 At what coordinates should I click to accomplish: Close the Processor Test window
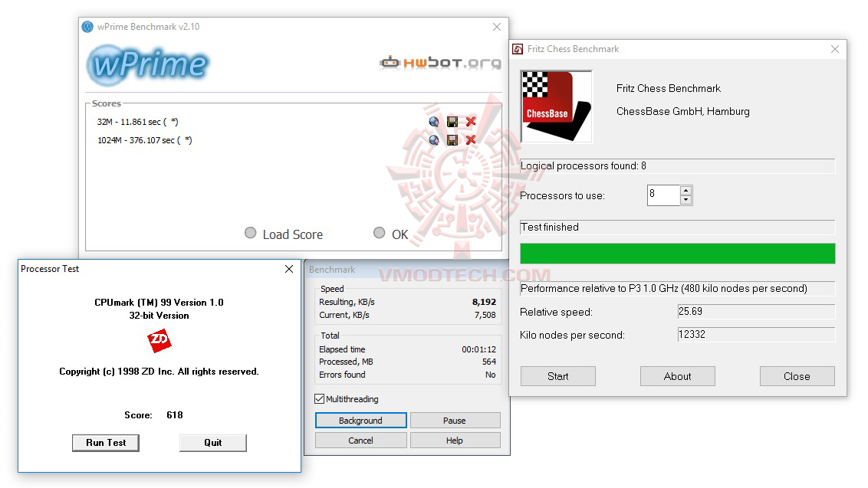click(x=289, y=269)
